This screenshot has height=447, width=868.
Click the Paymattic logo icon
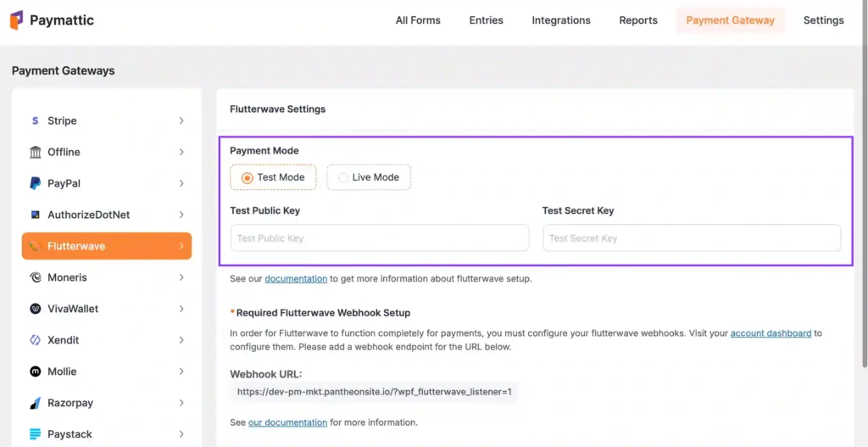point(17,20)
